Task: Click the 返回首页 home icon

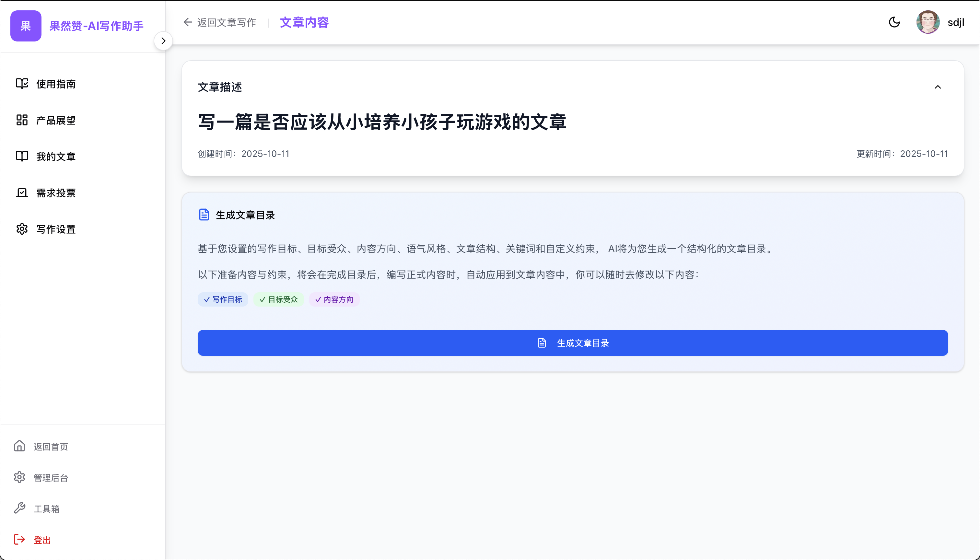Action: coord(20,446)
